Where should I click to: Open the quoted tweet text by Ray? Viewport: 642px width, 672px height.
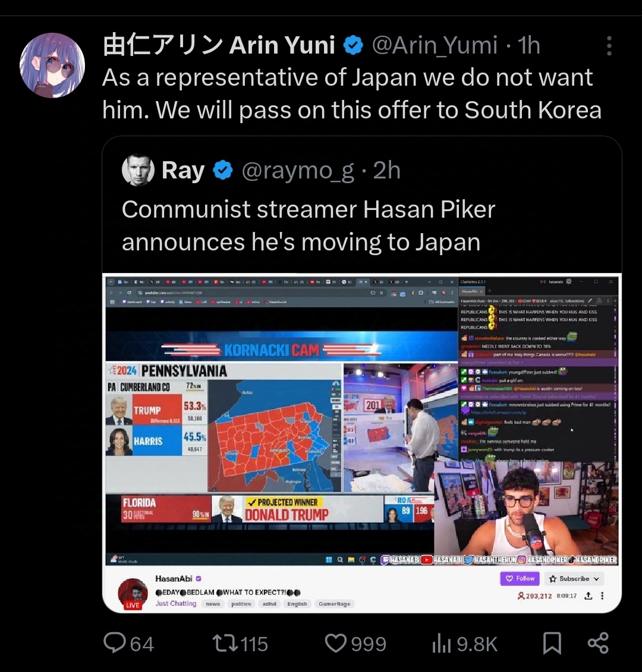(x=309, y=225)
